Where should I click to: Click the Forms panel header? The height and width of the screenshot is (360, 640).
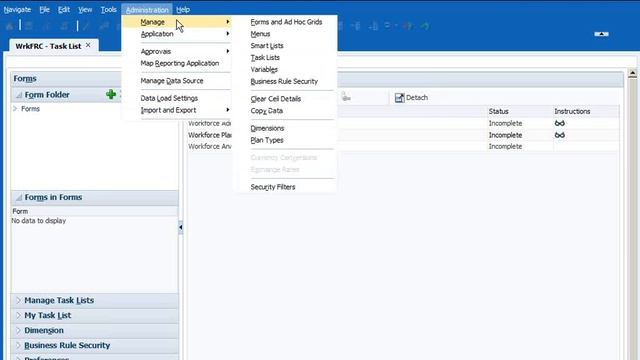click(25, 78)
